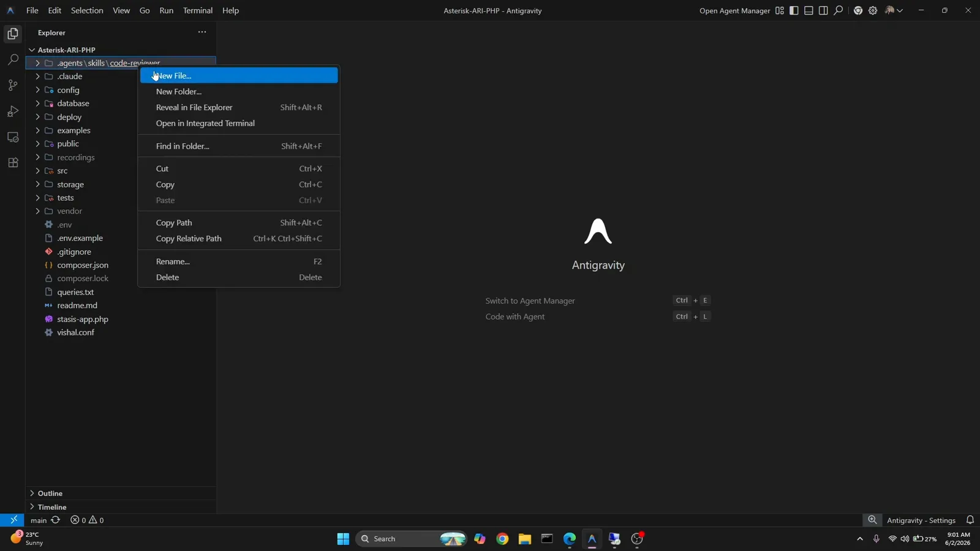Open Google Chrome from taskbar
This screenshot has height=551, width=980.
point(502,539)
